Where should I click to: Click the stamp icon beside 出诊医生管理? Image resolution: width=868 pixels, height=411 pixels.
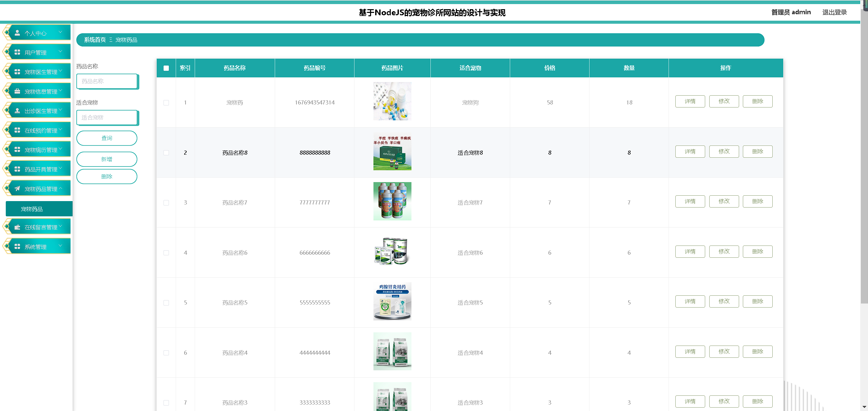(17, 111)
